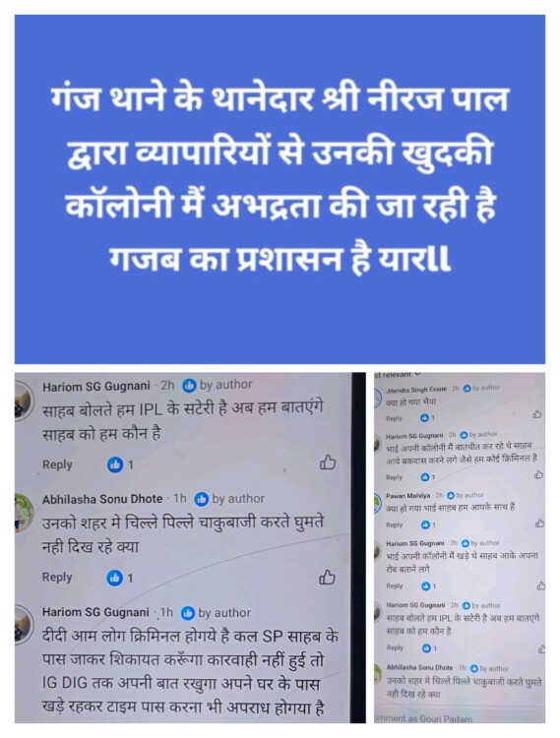Like Hariom's IPL comment in large screenshot
The height and width of the screenshot is (738, 560).
tap(328, 462)
